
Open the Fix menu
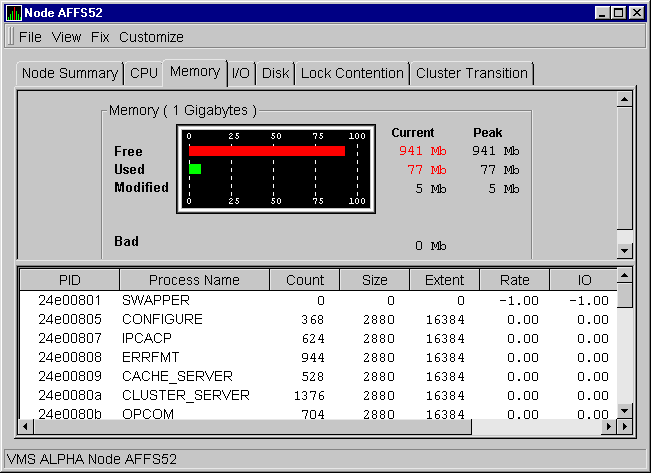(x=100, y=37)
